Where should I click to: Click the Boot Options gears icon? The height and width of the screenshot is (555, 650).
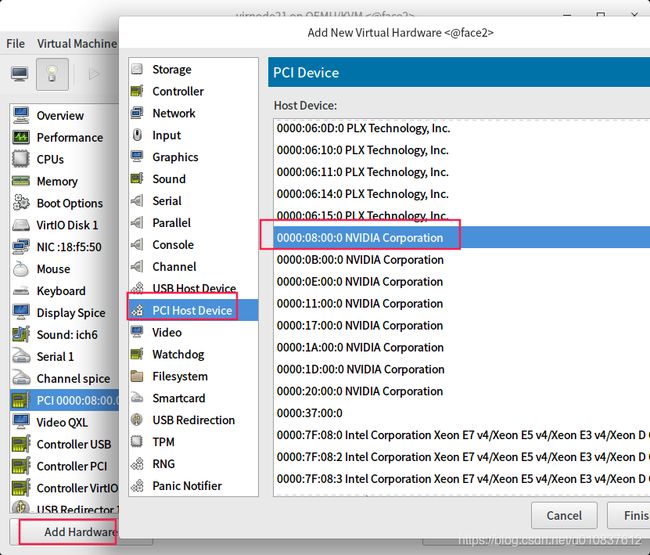point(21,203)
